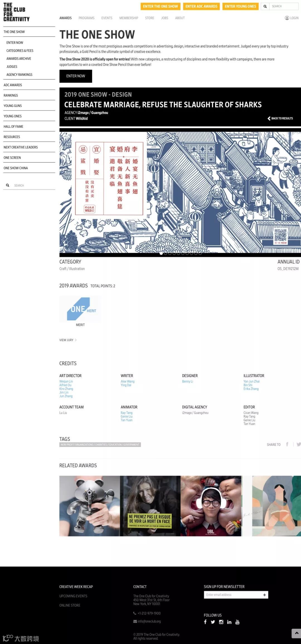Open art director Weijun Lin's profile
The height and width of the screenshot is (644, 301).
pos(66,381)
